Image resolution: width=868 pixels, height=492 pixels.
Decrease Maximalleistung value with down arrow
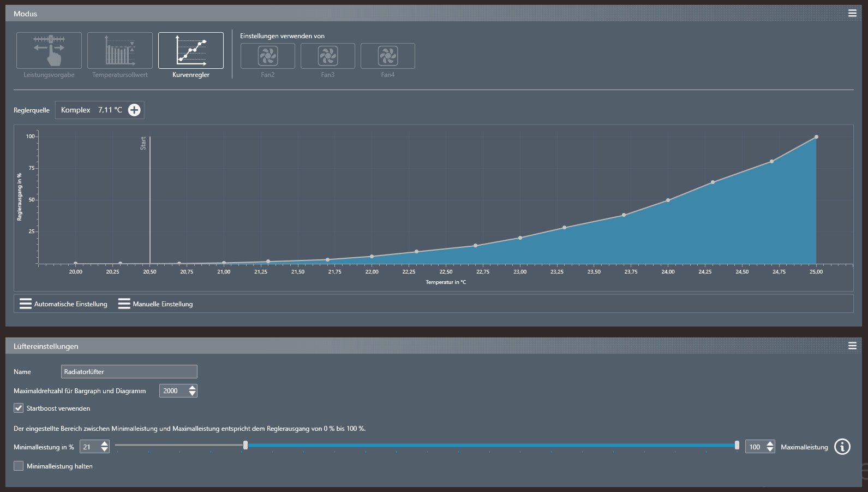[x=770, y=450]
